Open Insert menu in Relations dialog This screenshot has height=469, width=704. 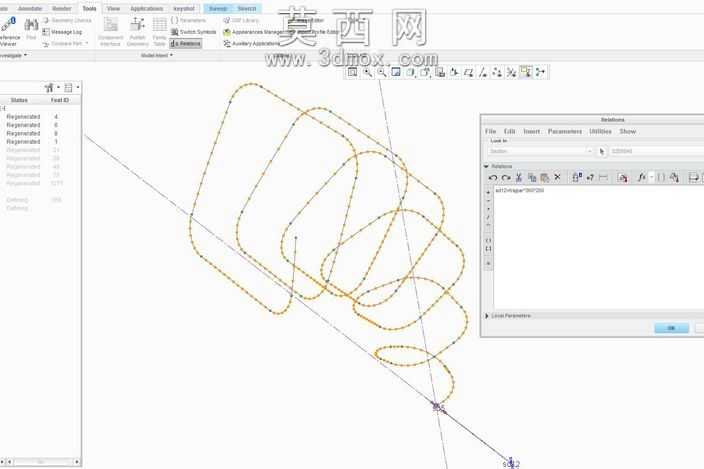pyautogui.click(x=532, y=131)
